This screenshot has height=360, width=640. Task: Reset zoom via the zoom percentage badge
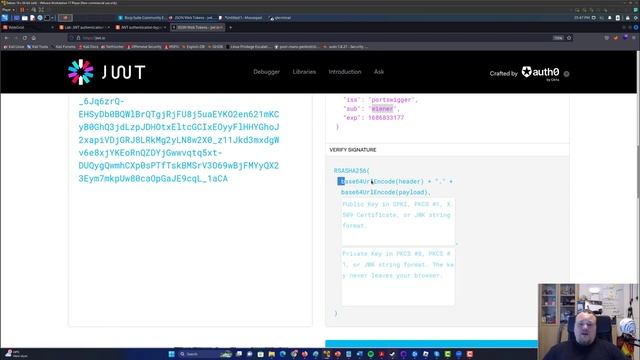[x=558, y=38]
